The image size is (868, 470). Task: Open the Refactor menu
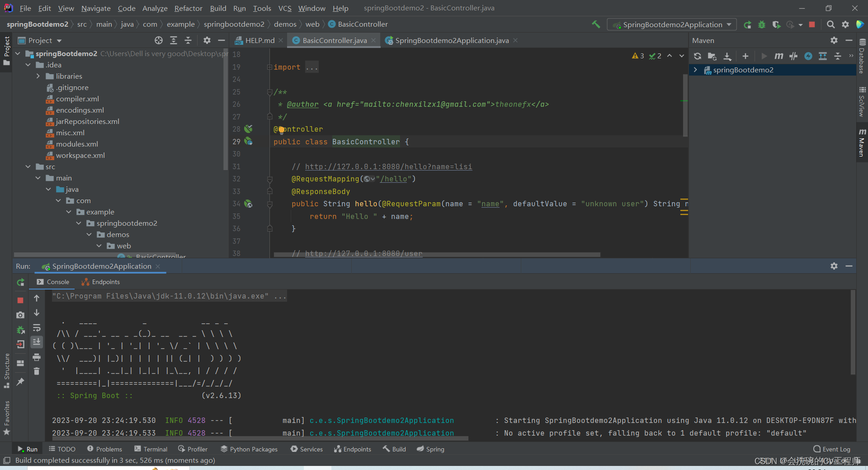coord(188,8)
